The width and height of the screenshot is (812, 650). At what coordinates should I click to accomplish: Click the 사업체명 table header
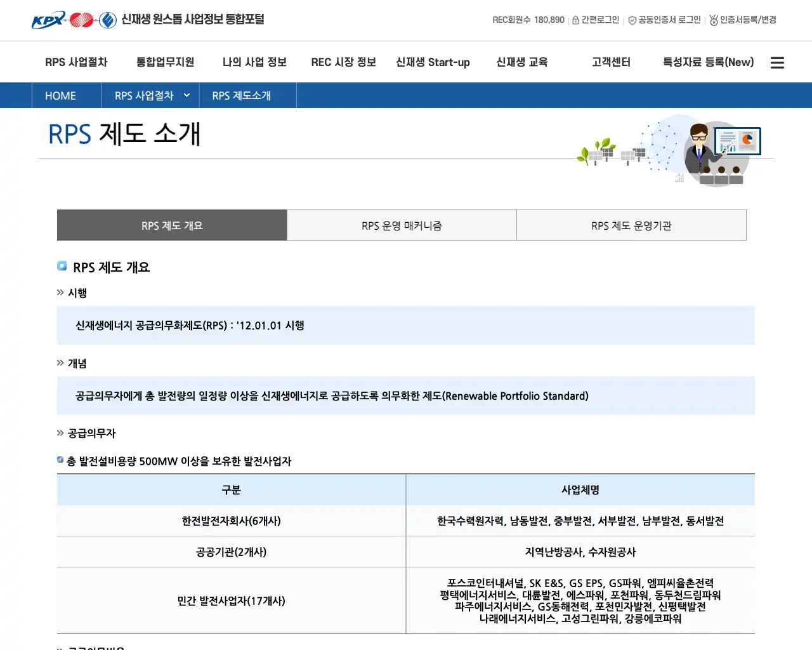pos(580,490)
